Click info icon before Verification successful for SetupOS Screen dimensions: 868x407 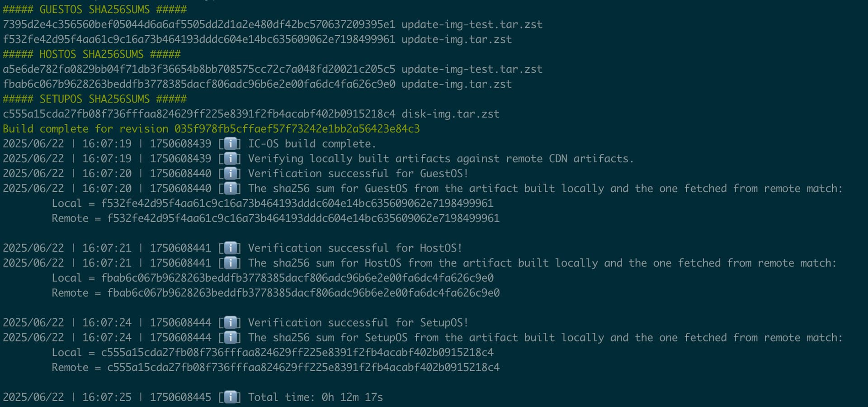point(232,323)
